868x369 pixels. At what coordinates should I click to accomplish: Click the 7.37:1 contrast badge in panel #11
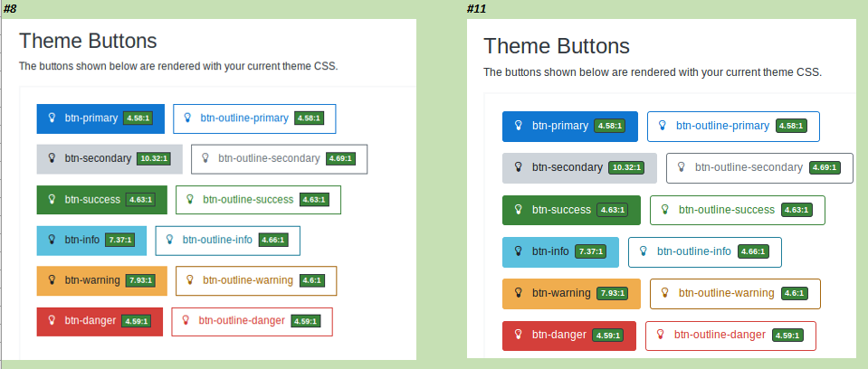[591, 251]
